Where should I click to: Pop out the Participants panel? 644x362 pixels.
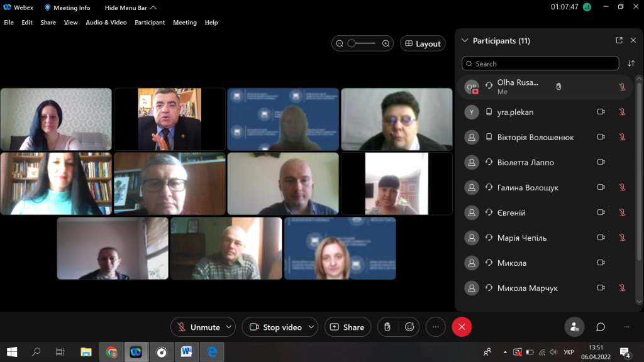tap(619, 41)
